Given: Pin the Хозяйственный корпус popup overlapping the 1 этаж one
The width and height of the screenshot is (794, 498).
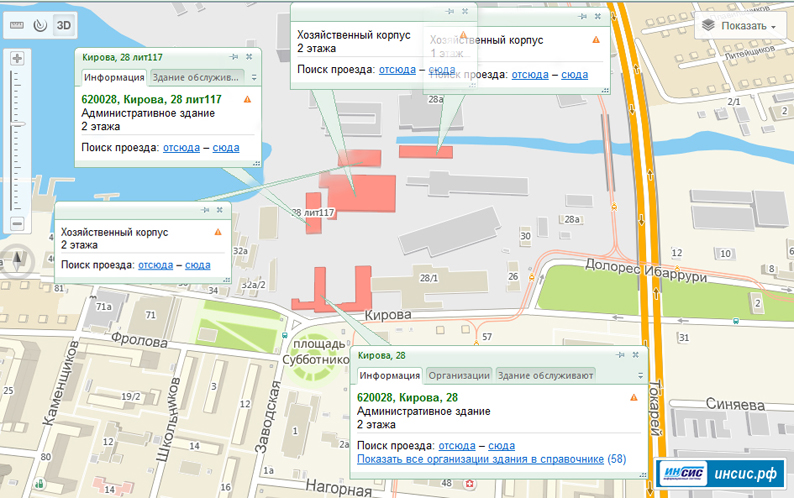Looking at the screenshot, I should coord(449,11).
